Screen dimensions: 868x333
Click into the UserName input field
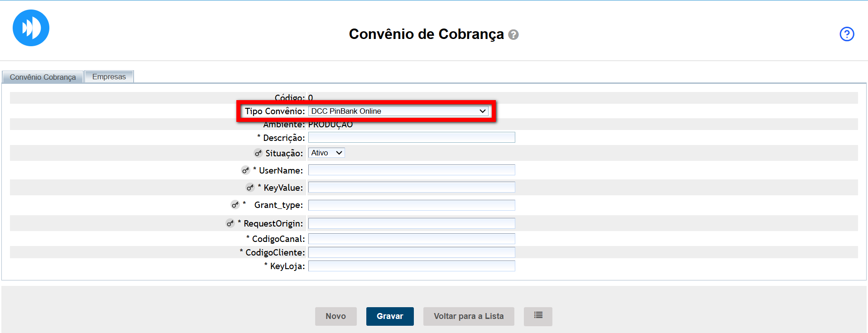pos(411,170)
